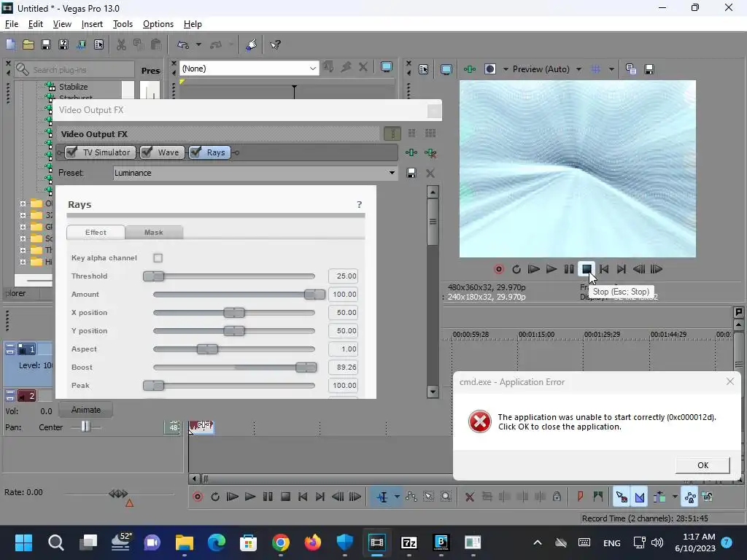Screen dimensions: 747x560
Task: Open the Edit menu
Action: point(36,24)
